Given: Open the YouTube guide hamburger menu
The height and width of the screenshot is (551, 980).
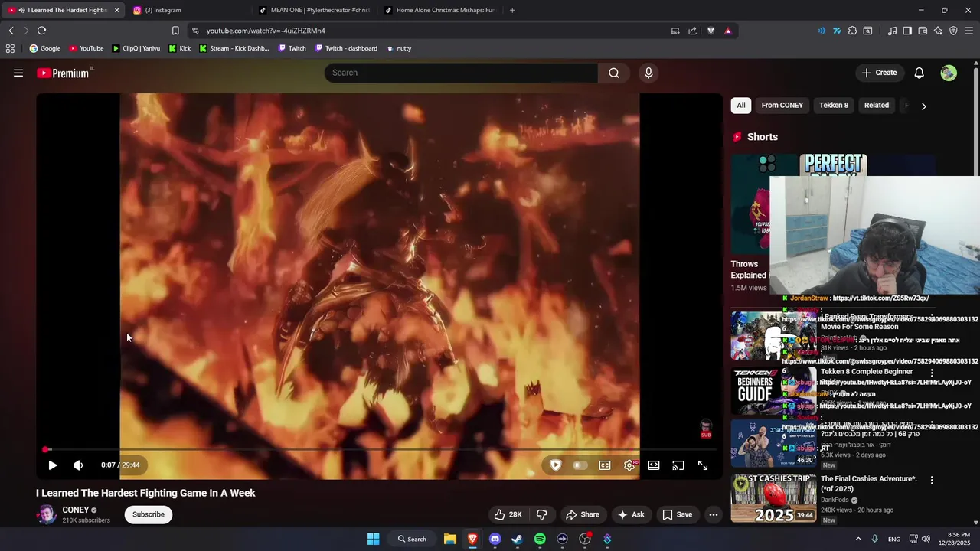Looking at the screenshot, I should (18, 73).
